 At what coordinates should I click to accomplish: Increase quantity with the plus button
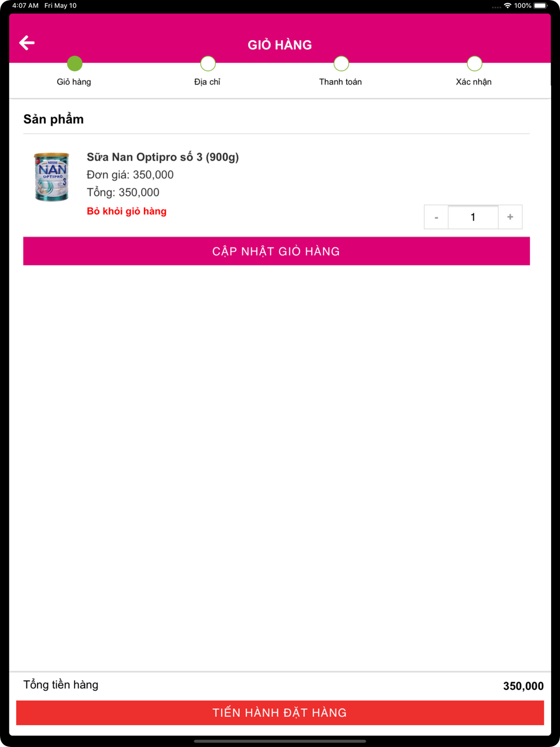[510, 217]
